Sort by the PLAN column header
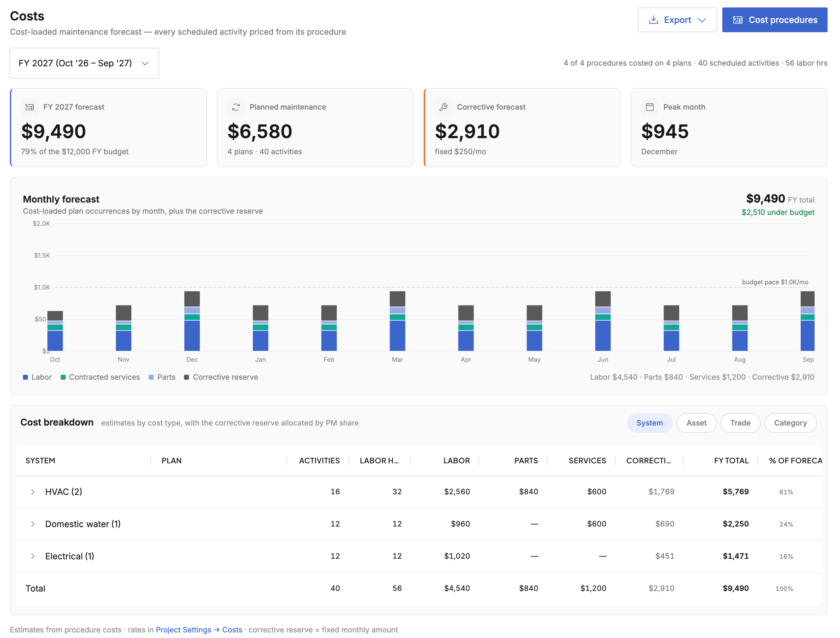This screenshot has height=638, width=840. (172, 461)
